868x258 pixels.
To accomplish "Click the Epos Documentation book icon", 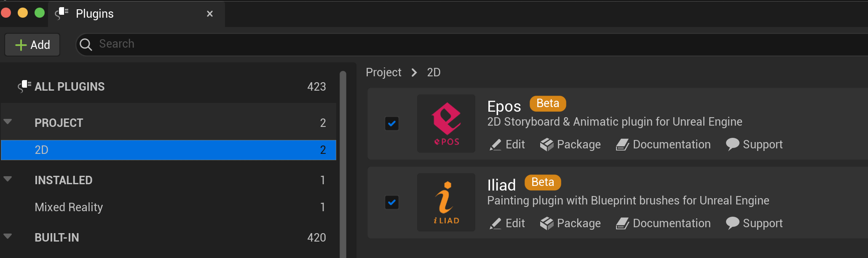I will 622,145.
